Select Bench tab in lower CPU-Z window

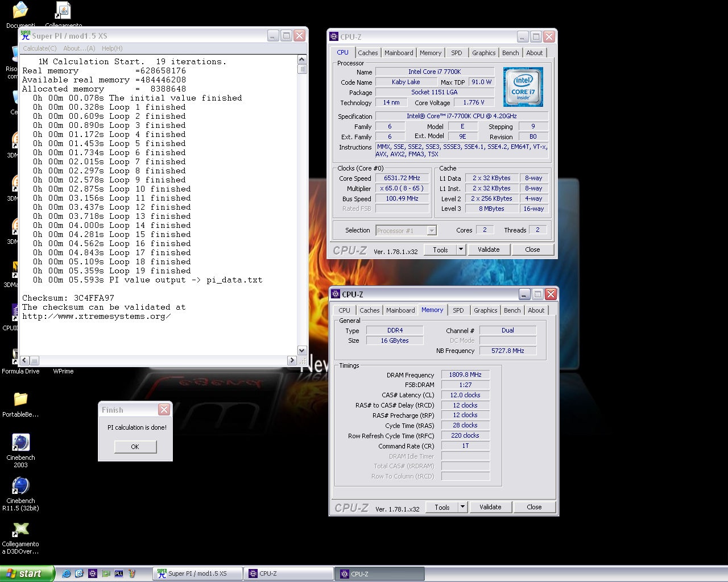pos(512,310)
